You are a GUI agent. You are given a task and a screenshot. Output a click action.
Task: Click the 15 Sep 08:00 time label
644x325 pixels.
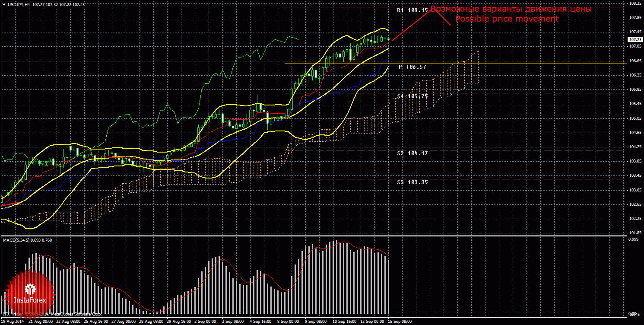400,322
